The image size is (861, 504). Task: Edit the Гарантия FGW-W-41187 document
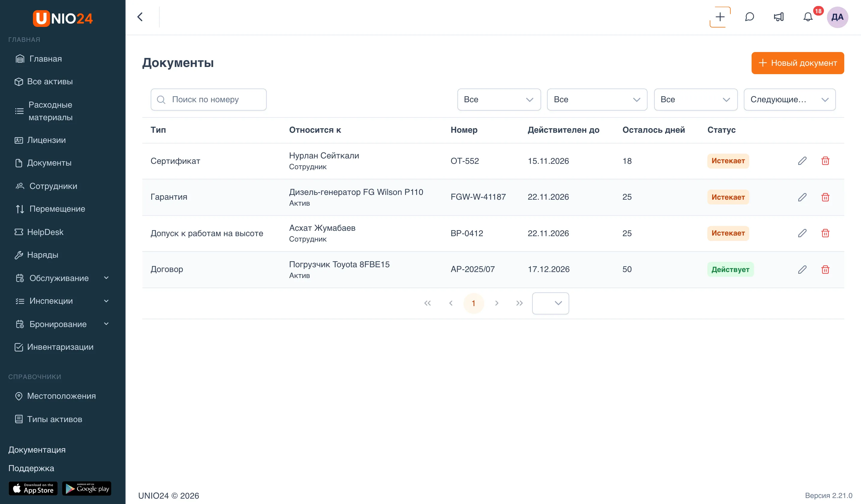[802, 197]
